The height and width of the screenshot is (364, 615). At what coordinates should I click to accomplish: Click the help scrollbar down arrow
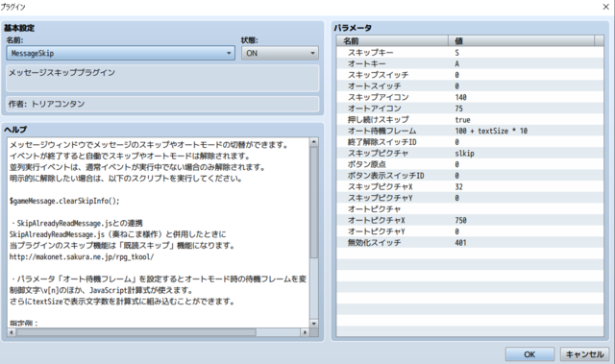coord(314,324)
